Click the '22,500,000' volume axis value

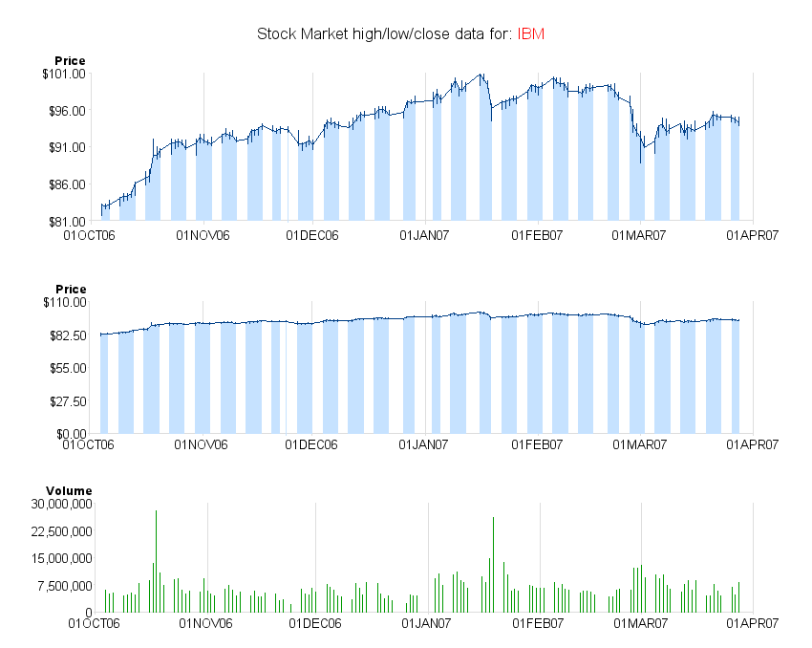coord(62,531)
